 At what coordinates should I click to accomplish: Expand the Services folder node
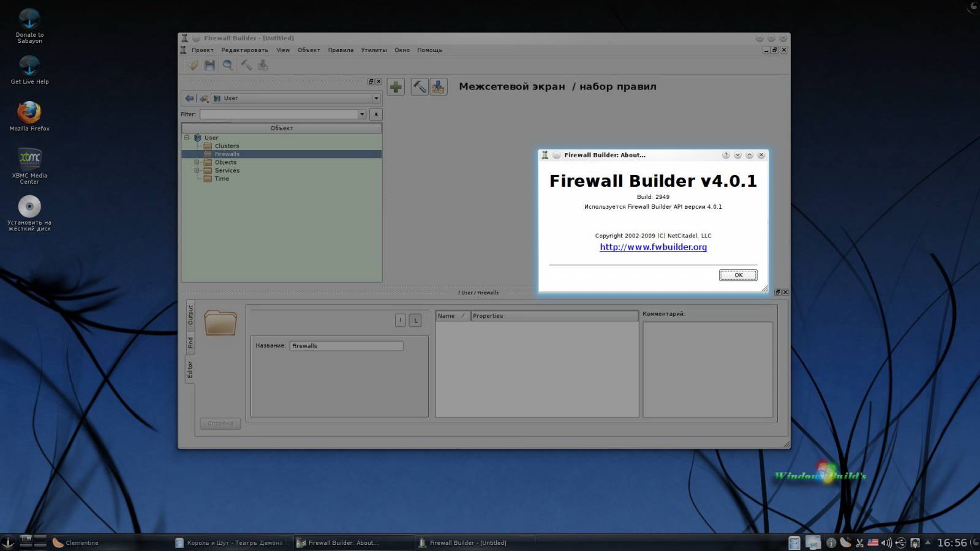coord(197,170)
